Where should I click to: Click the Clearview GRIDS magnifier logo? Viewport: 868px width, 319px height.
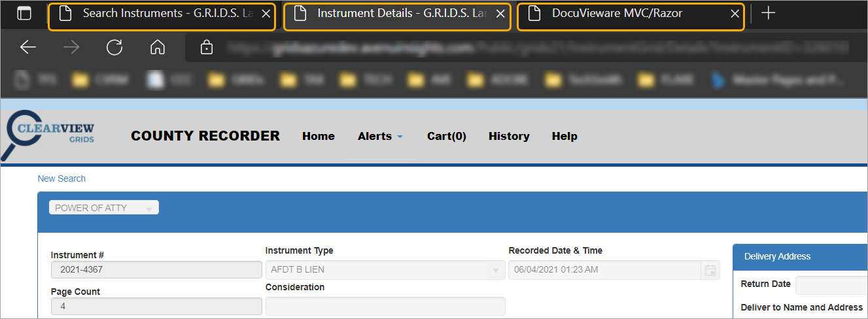coord(47,133)
